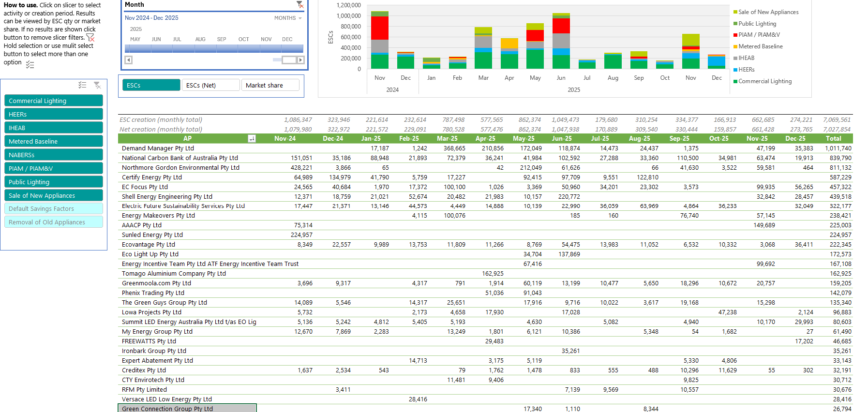Select the Nov-24 column header

[285, 138]
